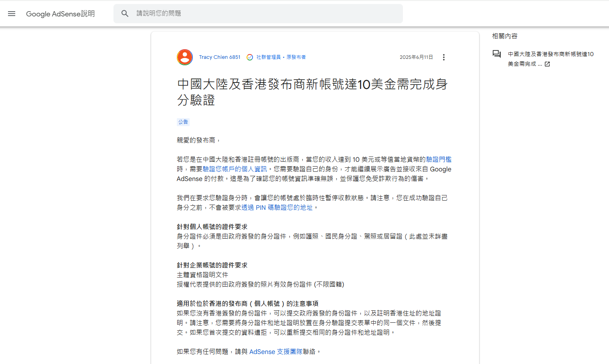Screen dimensions: 609x364
Task: Click the 主體資格證明文件 line
Action: pos(202,275)
